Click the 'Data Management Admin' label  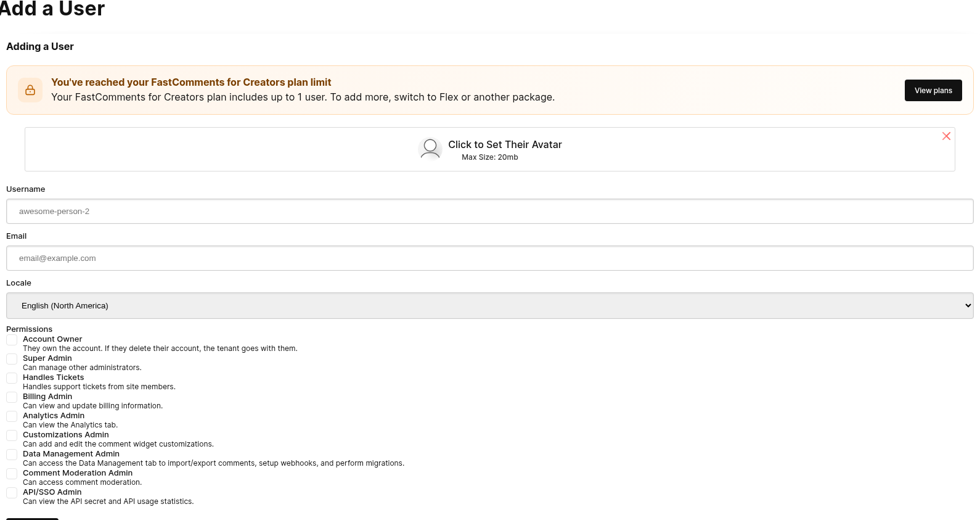point(71,454)
